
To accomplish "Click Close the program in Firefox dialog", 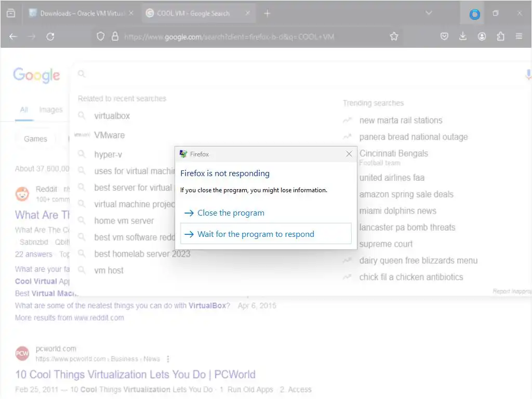I will 265,212.
